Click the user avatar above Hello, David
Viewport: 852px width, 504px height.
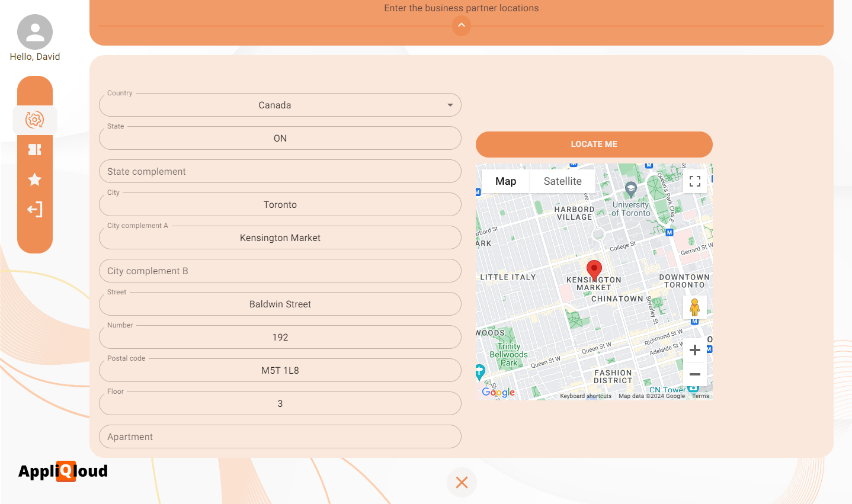(34, 31)
